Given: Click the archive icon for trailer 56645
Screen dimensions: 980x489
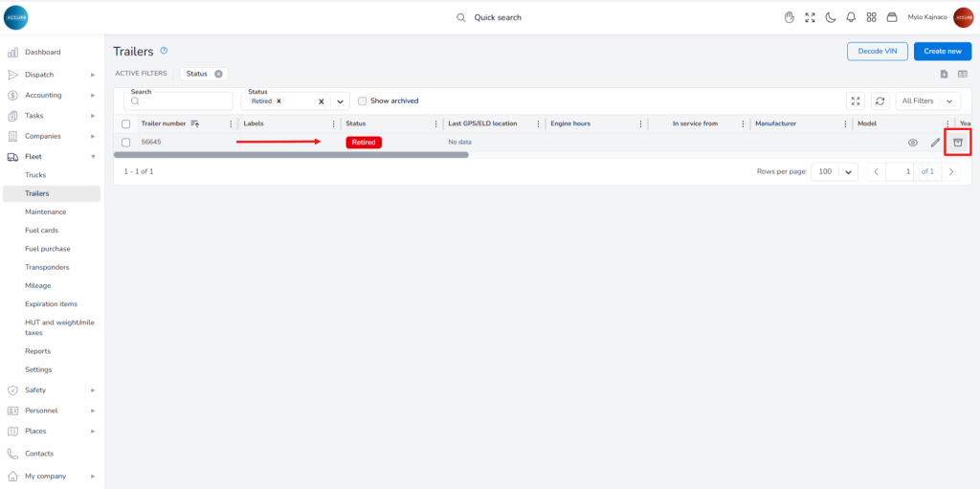Looking at the screenshot, I should (957, 143).
